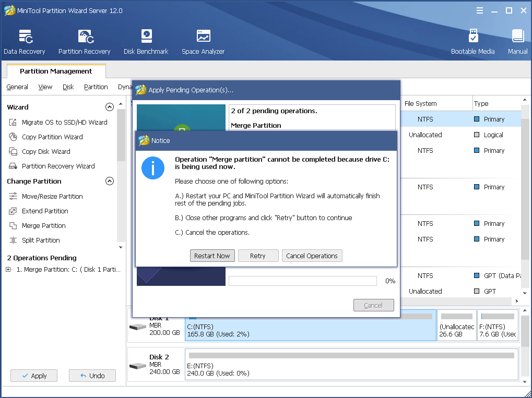Launch the Partition Recovery tool
Image resolution: width=532 pixels, height=398 pixels.
(x=85, y=42)
